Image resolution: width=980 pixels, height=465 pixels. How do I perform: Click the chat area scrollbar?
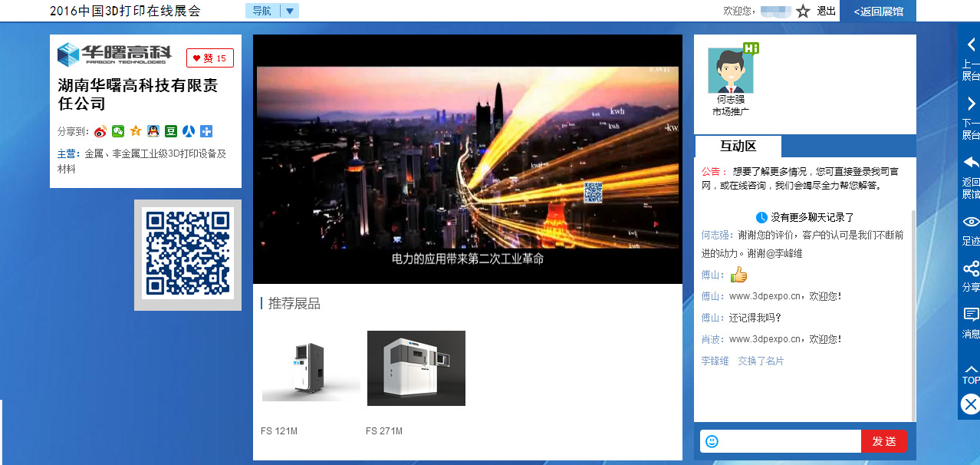[913, 307]
